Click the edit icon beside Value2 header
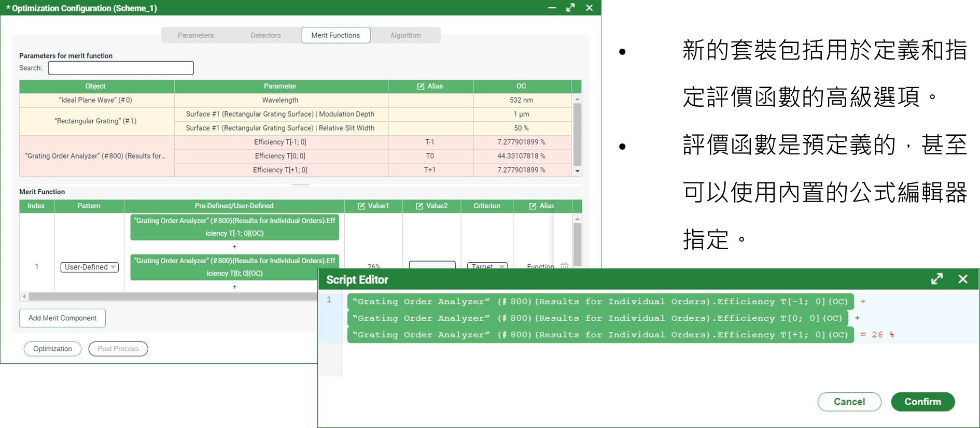 (x=419, y=206)
